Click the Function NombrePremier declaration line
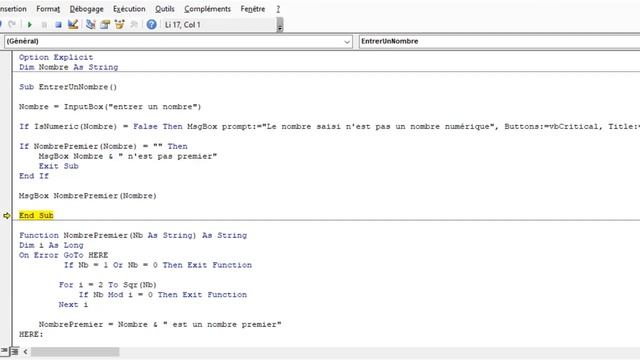Image resolution: width=640 pixels, height=360 pixels. click(133, 236)
